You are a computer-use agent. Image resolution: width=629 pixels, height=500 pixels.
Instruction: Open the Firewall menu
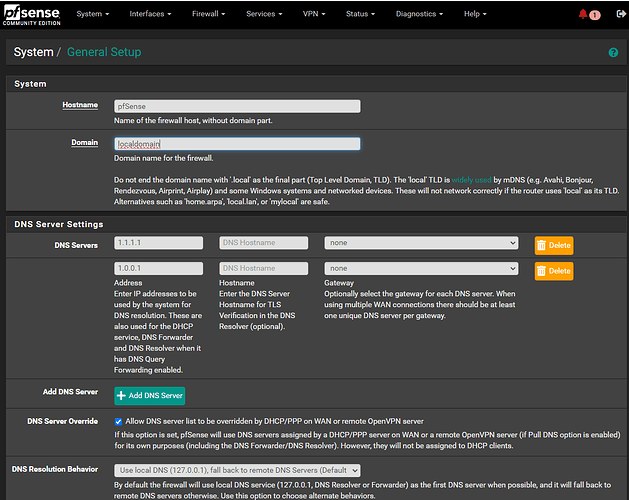tap(208, 14)
